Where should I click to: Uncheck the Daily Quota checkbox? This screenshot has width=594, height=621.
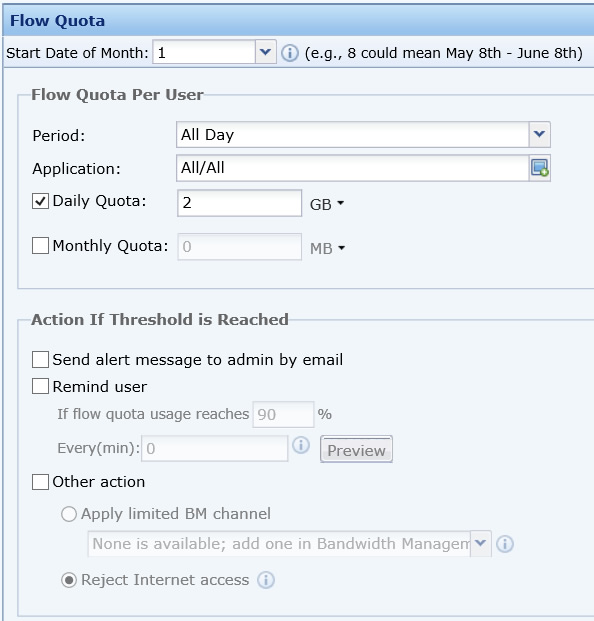[40, 201]
